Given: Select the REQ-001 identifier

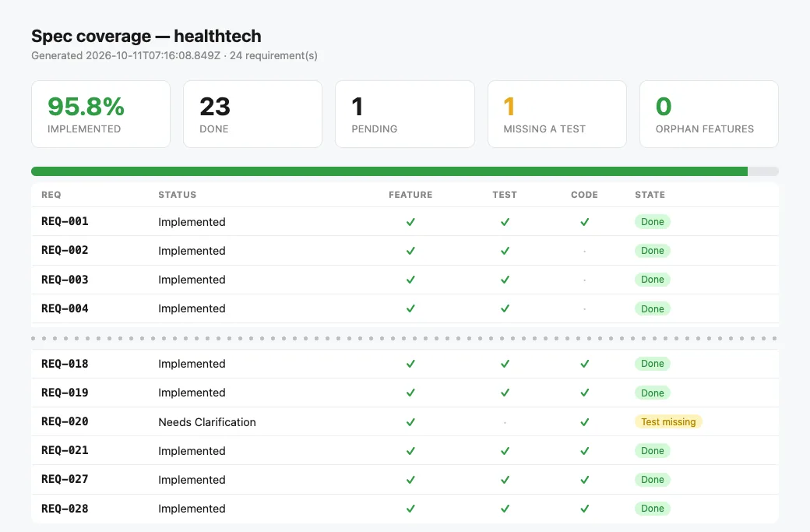Looking at the screenshot, I should 65,221.
